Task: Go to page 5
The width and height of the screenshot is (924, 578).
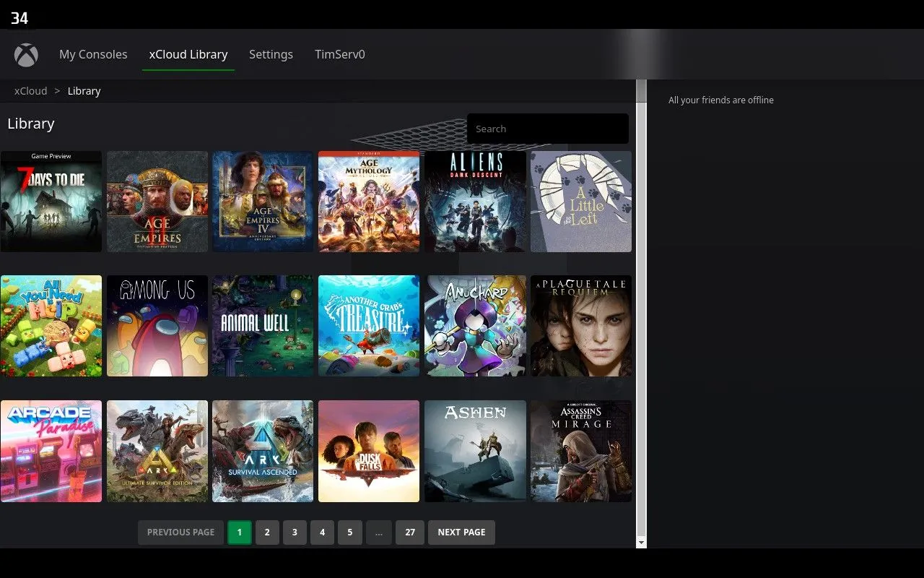Action: pos(350,532)
